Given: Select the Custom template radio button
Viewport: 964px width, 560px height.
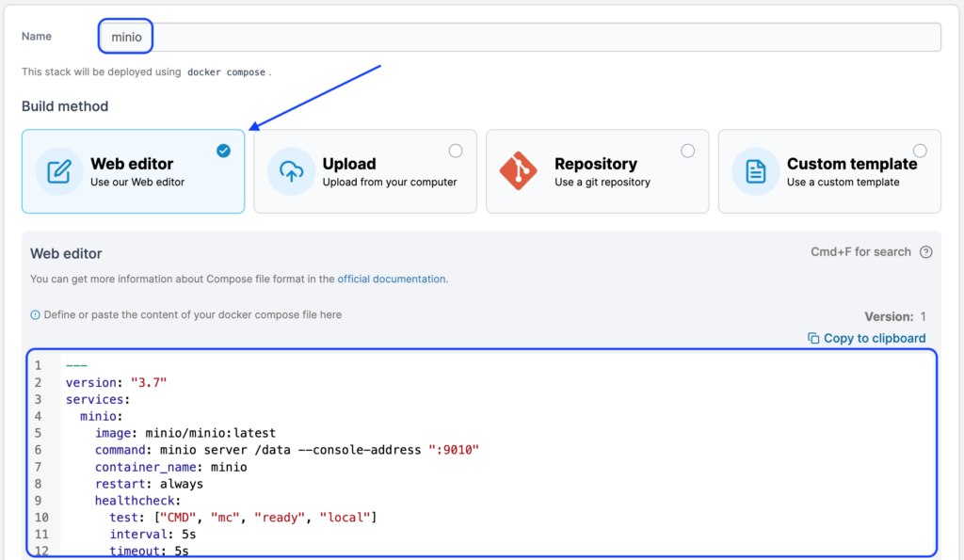Looking at the screenshot, I should coord(920,151).
